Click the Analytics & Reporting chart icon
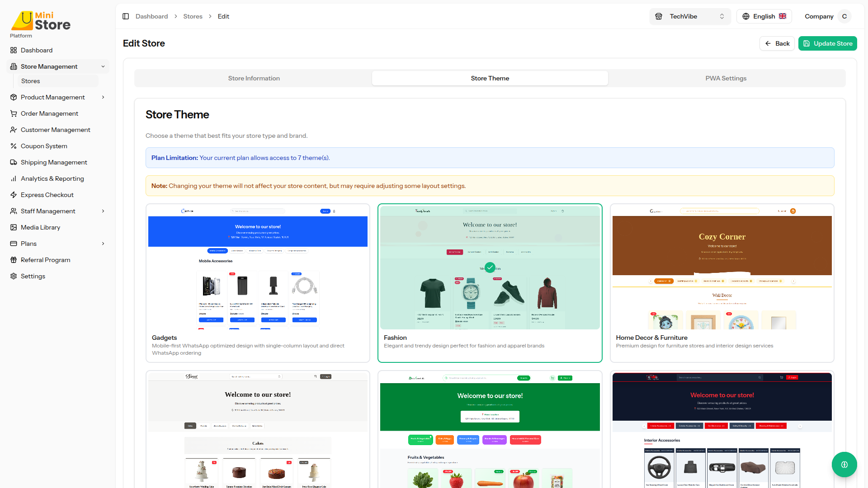868x488 pixels. tap(14, 178)
